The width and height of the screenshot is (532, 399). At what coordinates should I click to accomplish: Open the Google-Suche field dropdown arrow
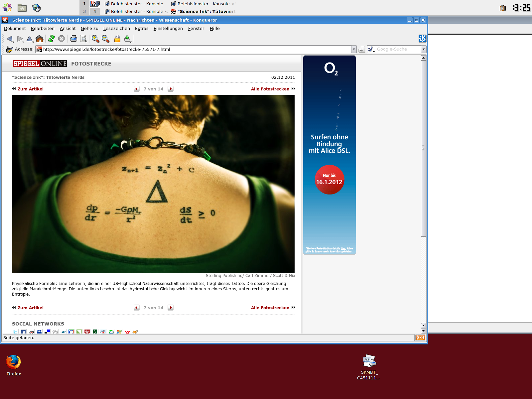pos(423,49)
